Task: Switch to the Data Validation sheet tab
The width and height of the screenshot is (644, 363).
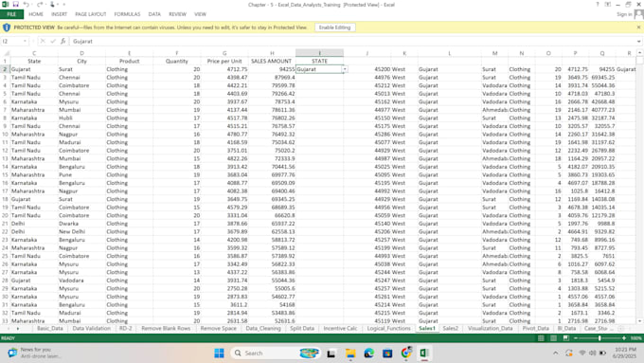Action: [x=91, y=329]
